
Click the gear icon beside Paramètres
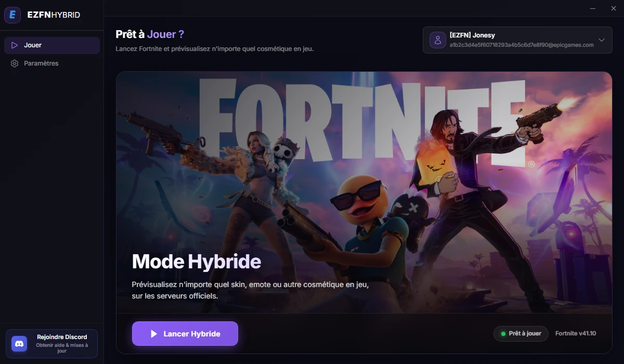tap(15, 63)
